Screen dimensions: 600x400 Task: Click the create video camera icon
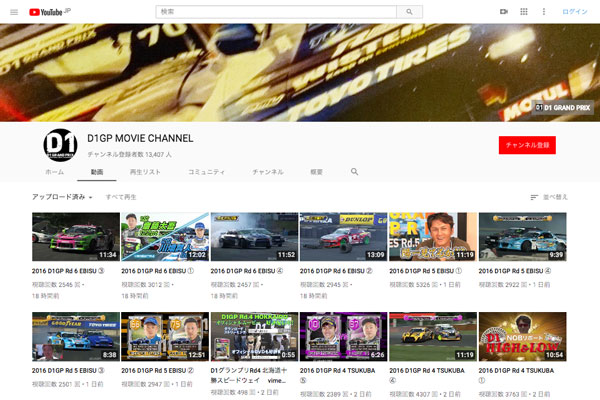(x=503, y=12)
